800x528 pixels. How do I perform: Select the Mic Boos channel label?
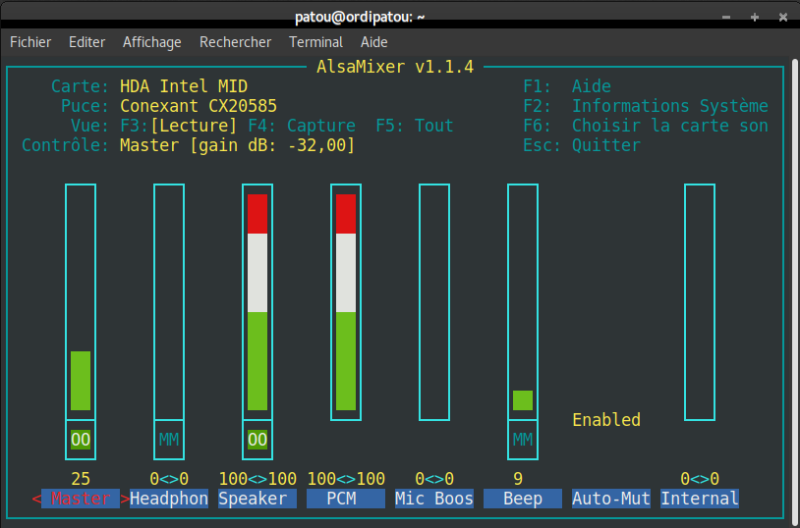[434, 498]
